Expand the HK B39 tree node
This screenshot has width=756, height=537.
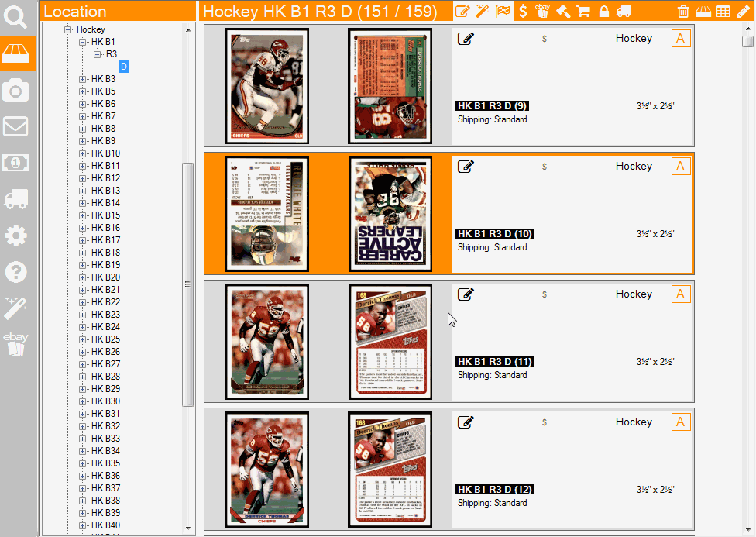pos(82,513)
